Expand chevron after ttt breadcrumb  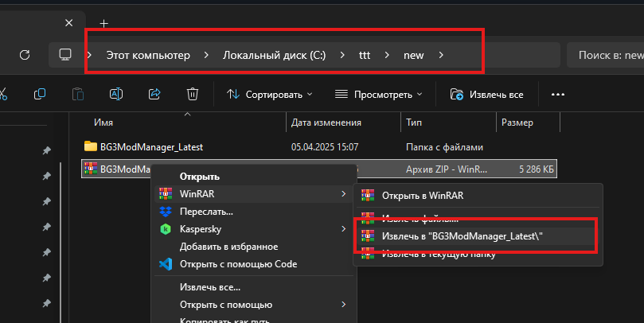(387, 55)
